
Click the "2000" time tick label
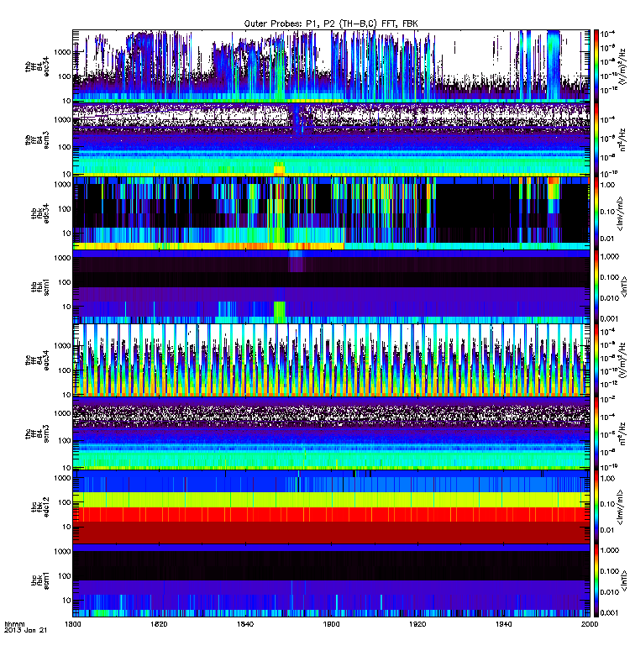pos(590,624)
